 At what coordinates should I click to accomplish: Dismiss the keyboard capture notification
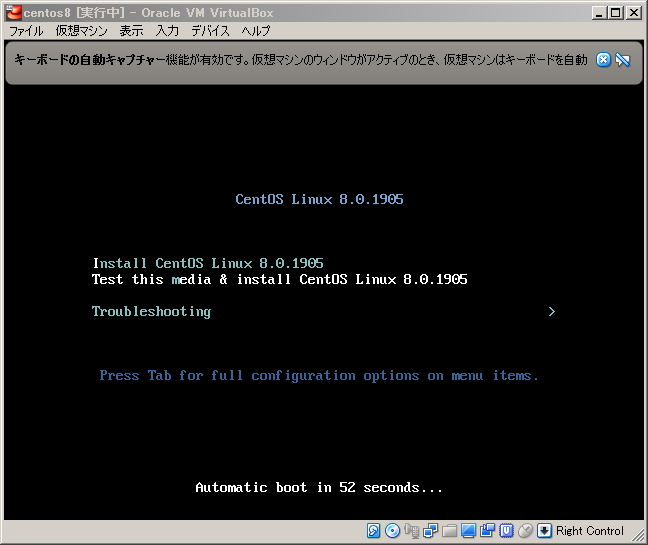coord(603,60)
